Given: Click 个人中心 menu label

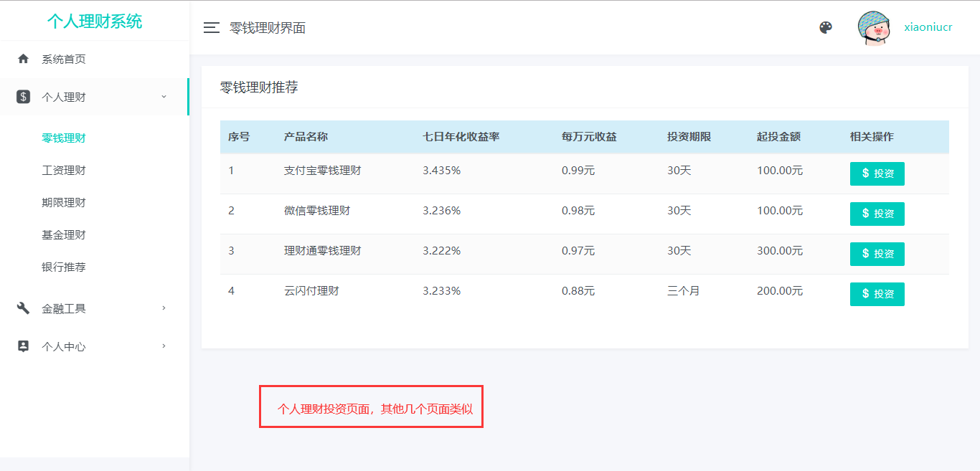Looking at the screenshot, I should pyautogui.click(x=64, y=347).
